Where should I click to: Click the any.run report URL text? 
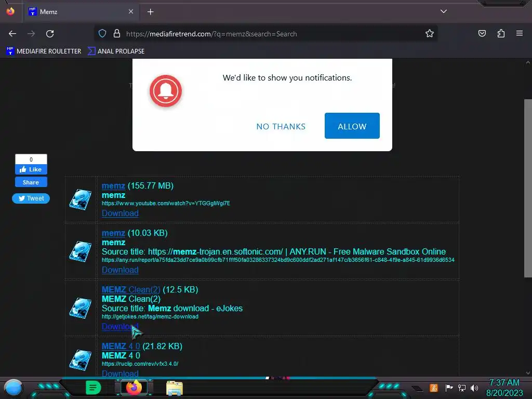coord(278,260)
